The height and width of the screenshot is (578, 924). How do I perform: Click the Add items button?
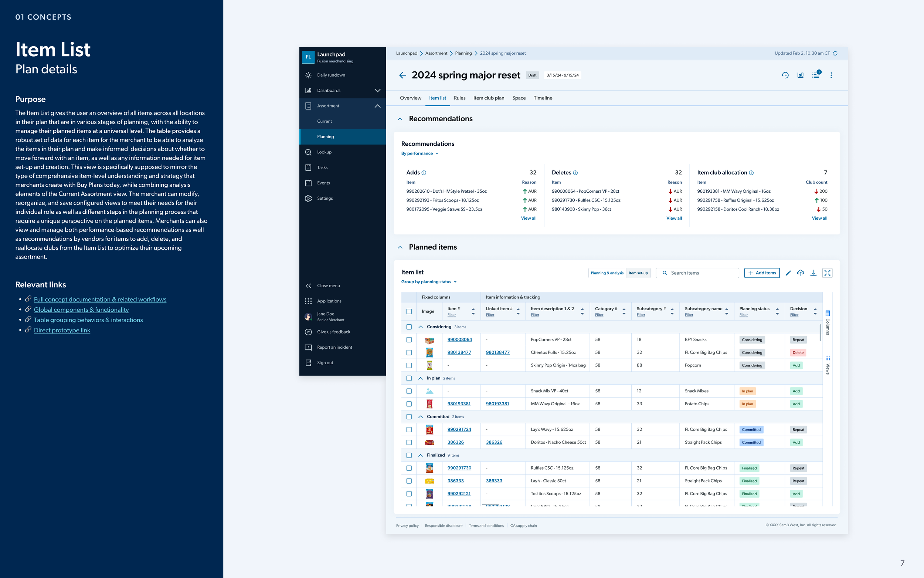click(762, 273)
